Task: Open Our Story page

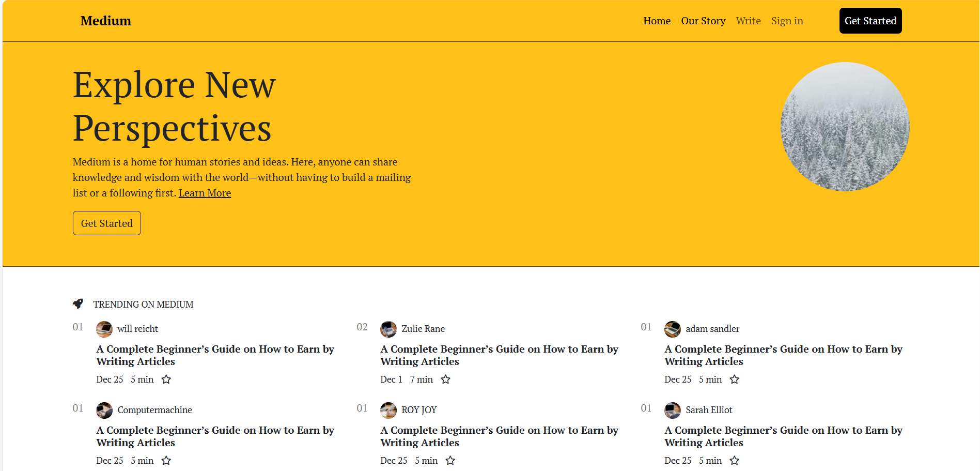Action: click(703, 21)
